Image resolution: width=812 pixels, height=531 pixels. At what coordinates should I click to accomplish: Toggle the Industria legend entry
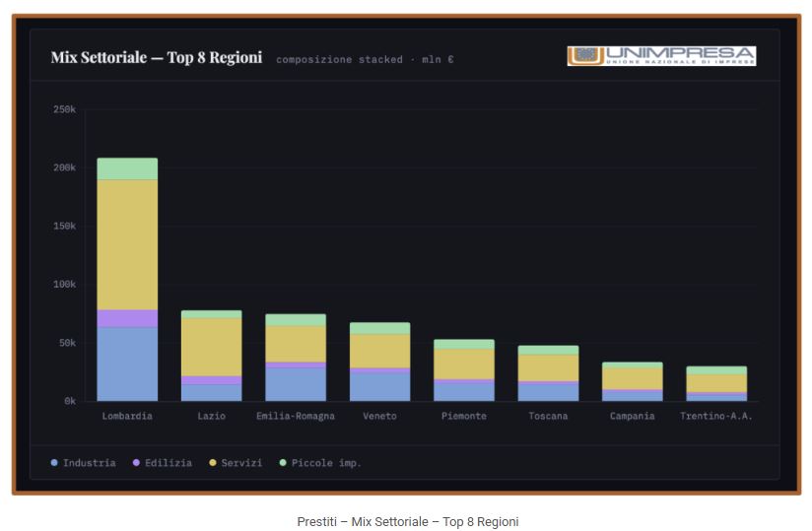point(84,463)
